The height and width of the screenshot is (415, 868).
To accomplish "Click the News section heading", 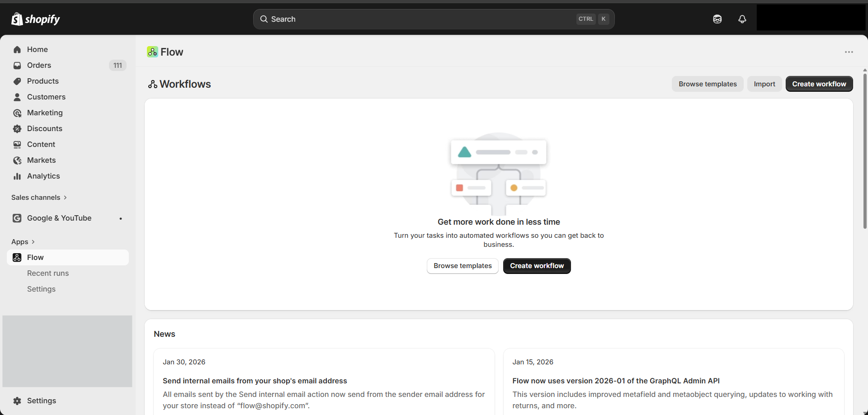I will [x=165, y=334].
